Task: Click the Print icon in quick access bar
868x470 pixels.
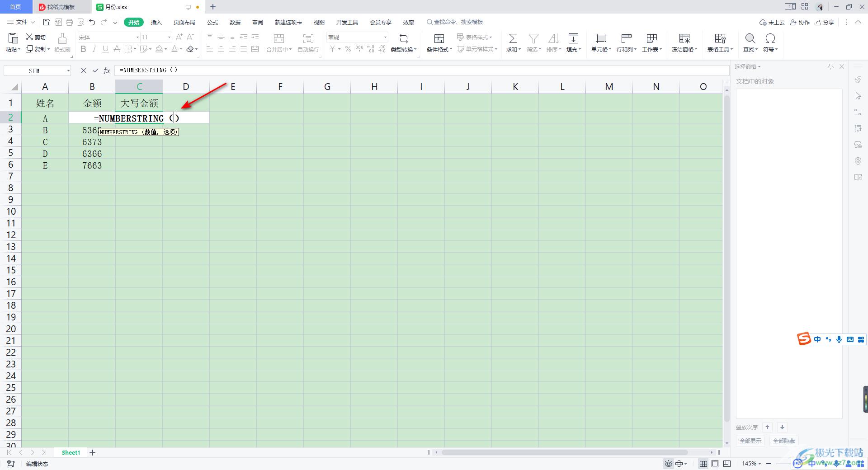Action: pyautogui.click(x=69, y=22)
